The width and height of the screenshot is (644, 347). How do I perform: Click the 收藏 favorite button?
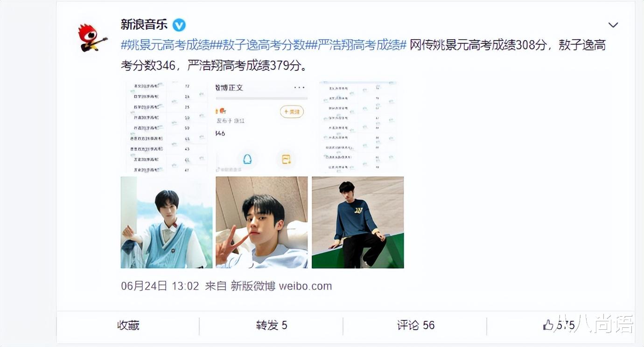pyautogui.click(x=128, y=325)
